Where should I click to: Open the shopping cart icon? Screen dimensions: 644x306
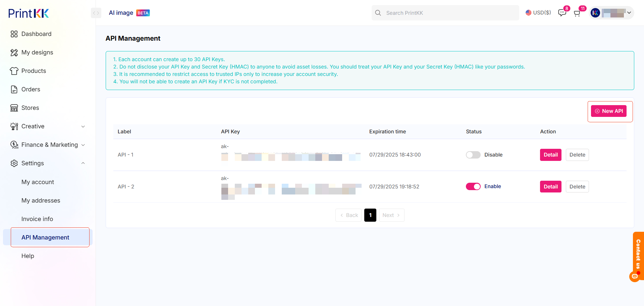point(577,13)
